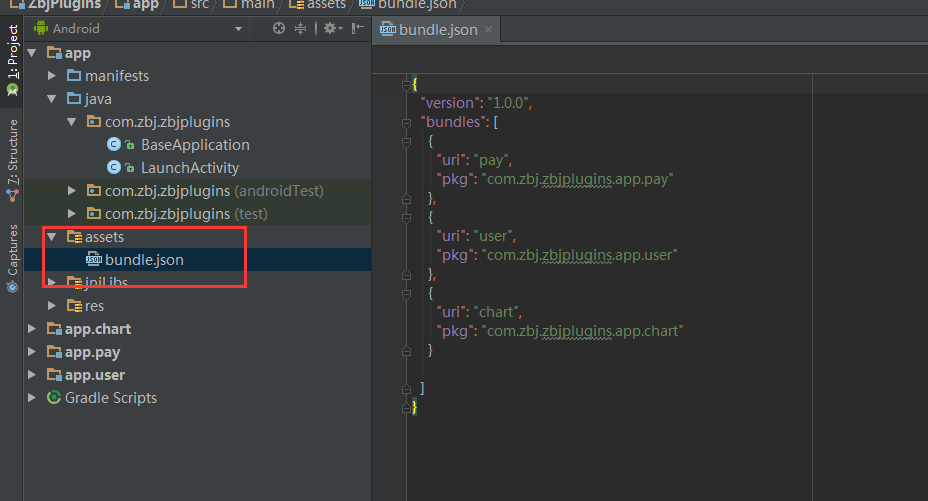Close the bundle.json editor tab
Viewport: 928px width, 501px height.
[x=488, y=30]
